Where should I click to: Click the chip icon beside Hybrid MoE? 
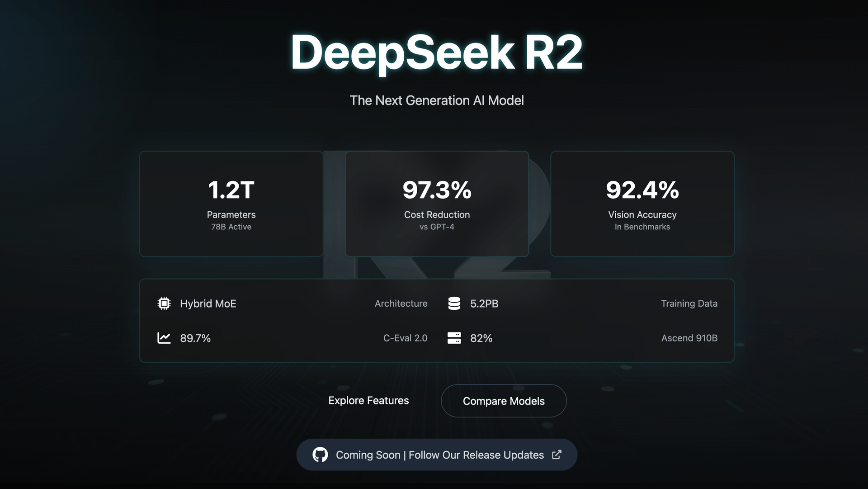coord(164,304)
